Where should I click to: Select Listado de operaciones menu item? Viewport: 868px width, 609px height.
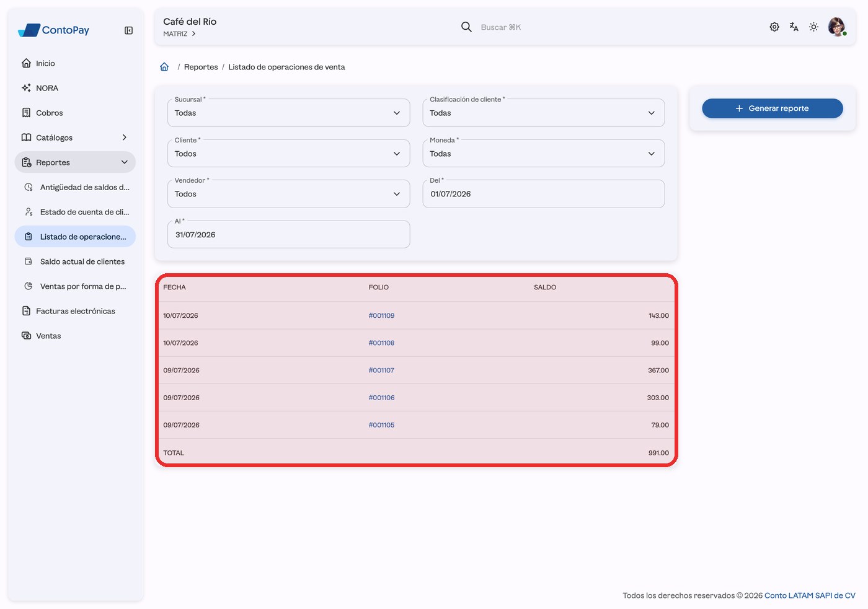click(75, 237)
